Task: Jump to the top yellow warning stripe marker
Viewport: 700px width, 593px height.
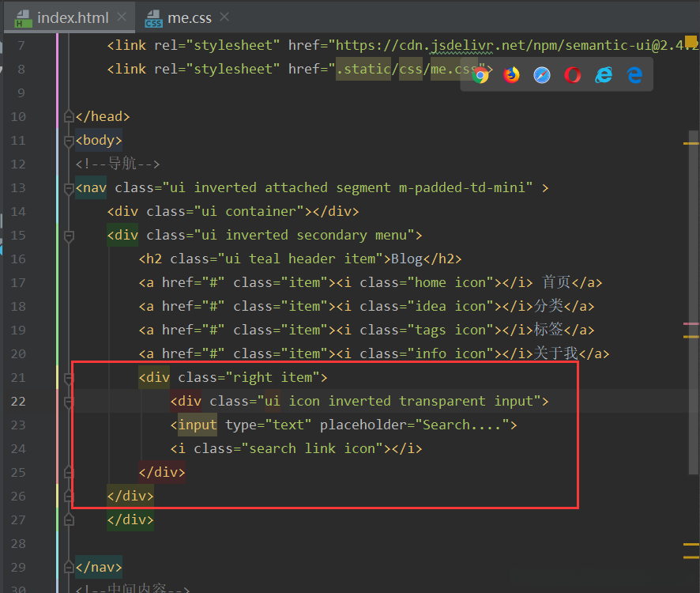Action: [x=691, y=144]
